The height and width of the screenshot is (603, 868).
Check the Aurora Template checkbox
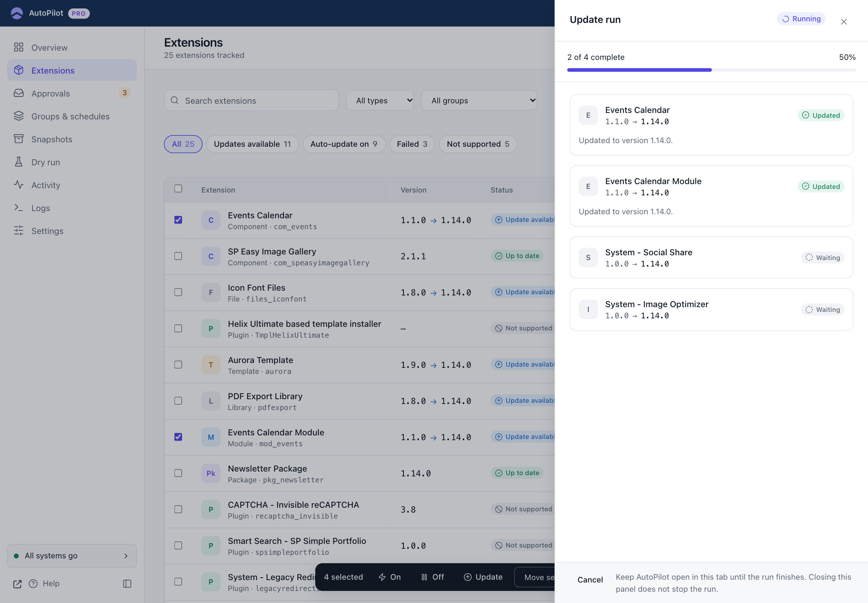178,365
